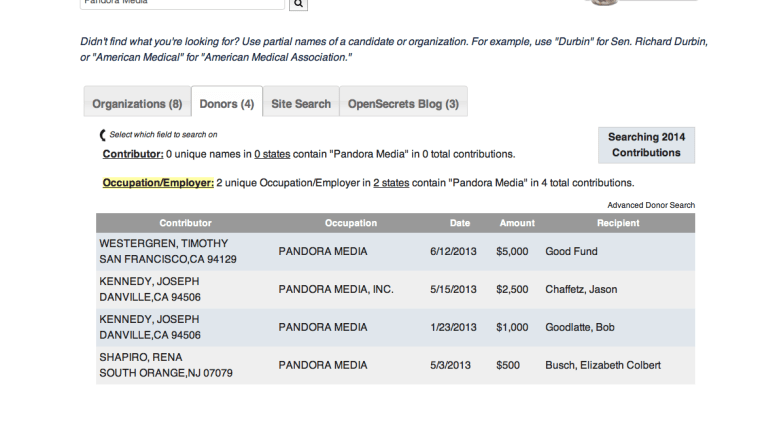
Task: Click the Searching 2014 Contributions box
Action: point(646,145)
